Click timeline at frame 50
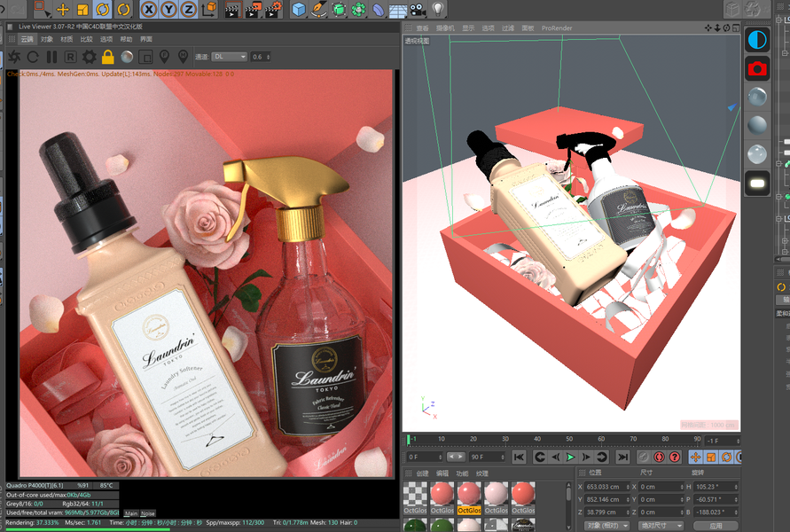 pos(569,439)
